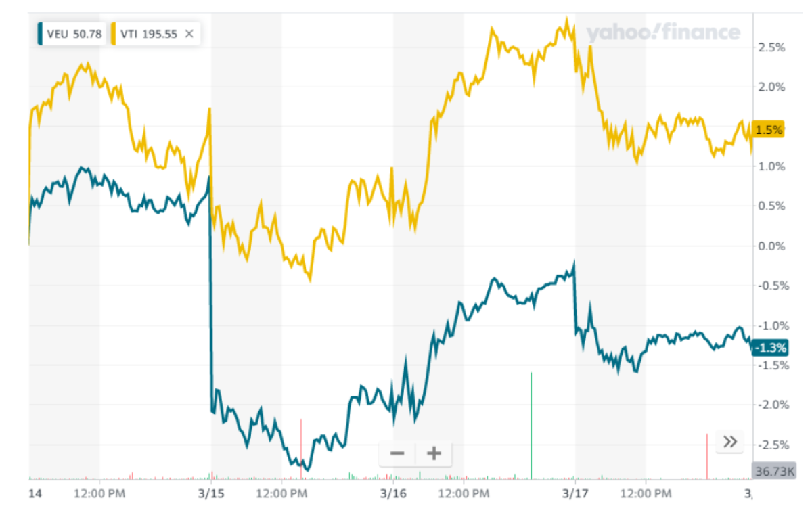The width and height of the screenshot is (812, 523).
Task: Select the VTI 195.55 legend label
Action: (x=149, y=33)
